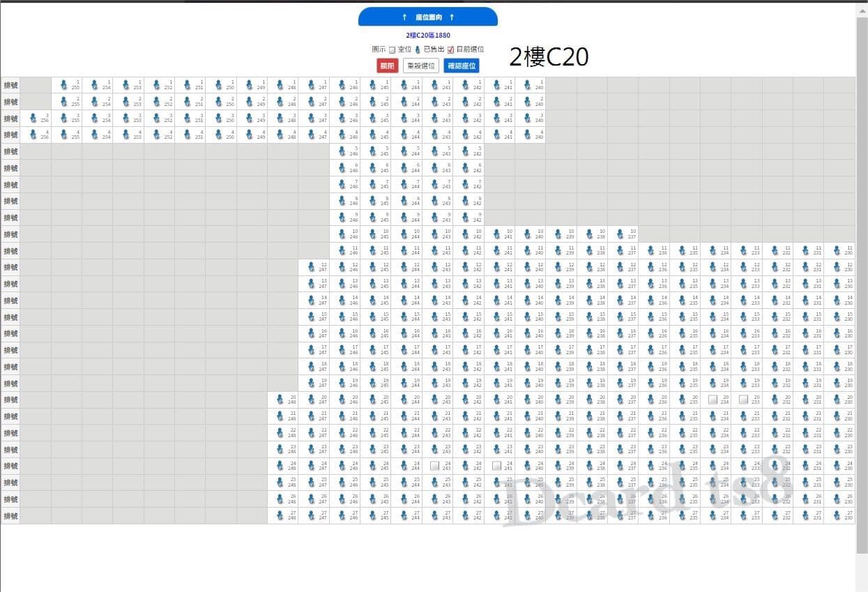The width and height of the screenshot is (868, 592).
Task: Select empty seat row 20 number 234
Action: (713, 400)
